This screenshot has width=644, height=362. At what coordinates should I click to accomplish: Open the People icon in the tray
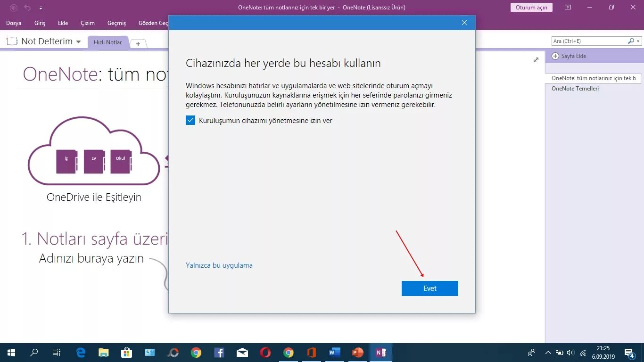pos(532,353)
